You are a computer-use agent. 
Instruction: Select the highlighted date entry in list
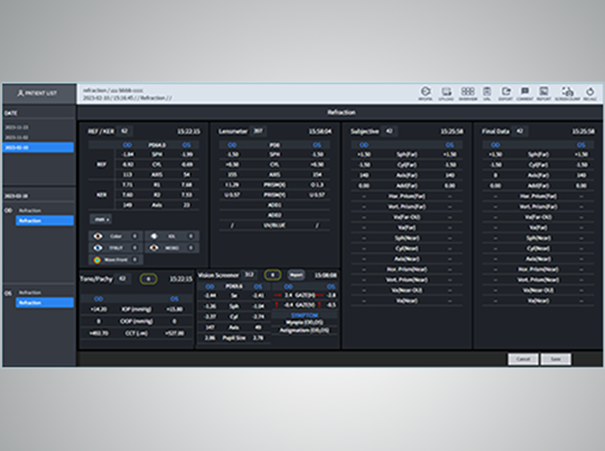tap(38, 147)
